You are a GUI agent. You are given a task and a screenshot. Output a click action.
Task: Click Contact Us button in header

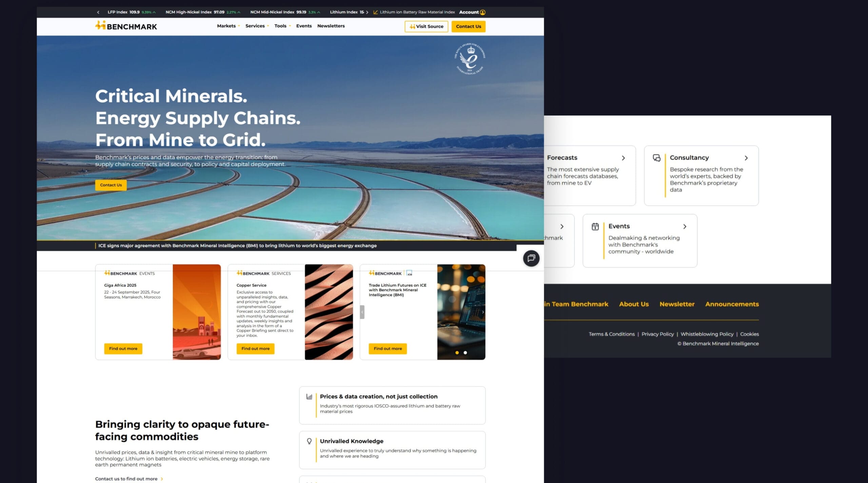pos(468,26)
